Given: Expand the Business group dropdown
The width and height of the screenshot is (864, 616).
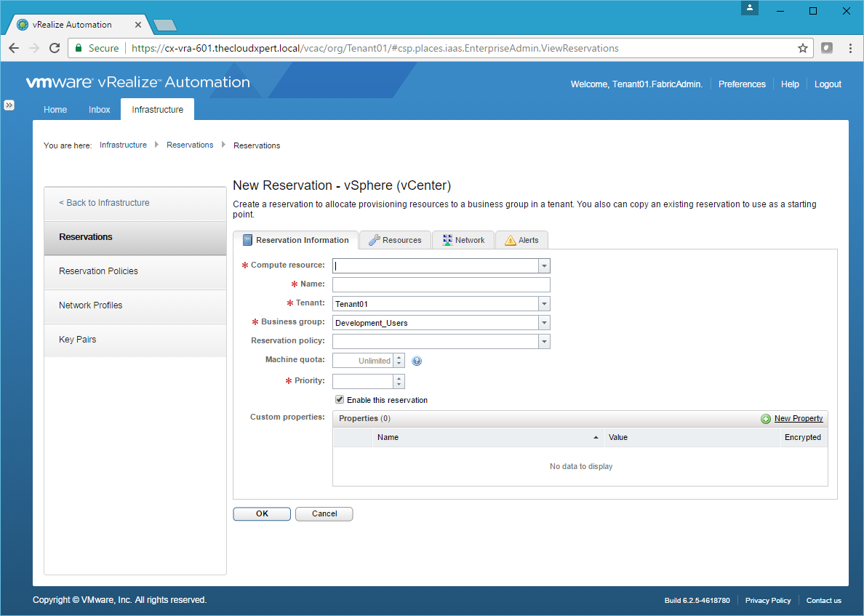Looking at the screenshot, I should [x=544, y=323].
